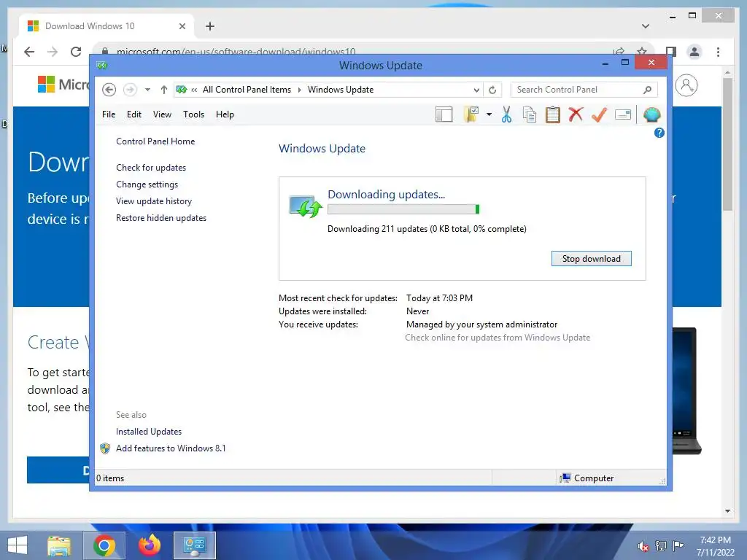Image resolution: width=747 pixels, height=560 pixels.
Task: Click the globe shell toolbar icon
Action: click(x=651, y=114)
